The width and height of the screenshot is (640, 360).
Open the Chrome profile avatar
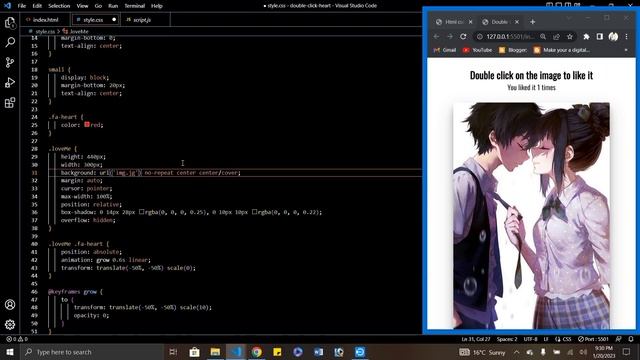click(x=613, y=37)
